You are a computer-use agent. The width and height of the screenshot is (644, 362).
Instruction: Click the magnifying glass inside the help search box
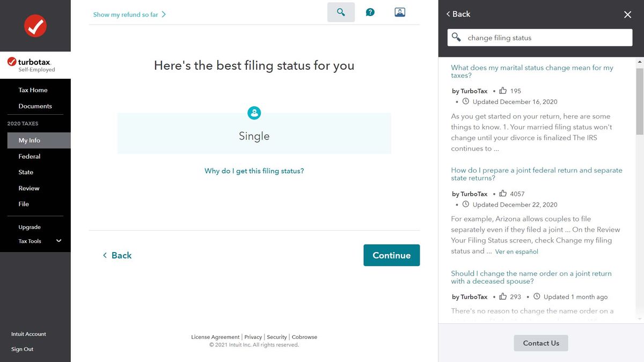[457, 37]
